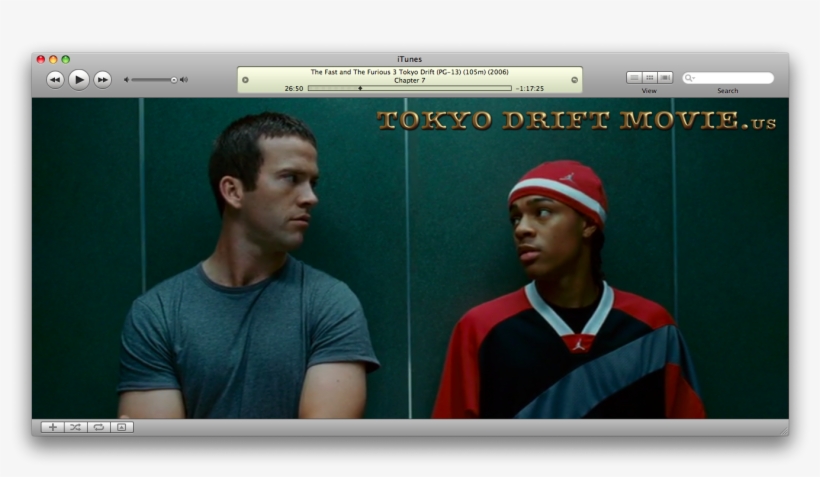Switch to List view
The height and width of the screenshot is (477, 820).
tap(634, 77)
